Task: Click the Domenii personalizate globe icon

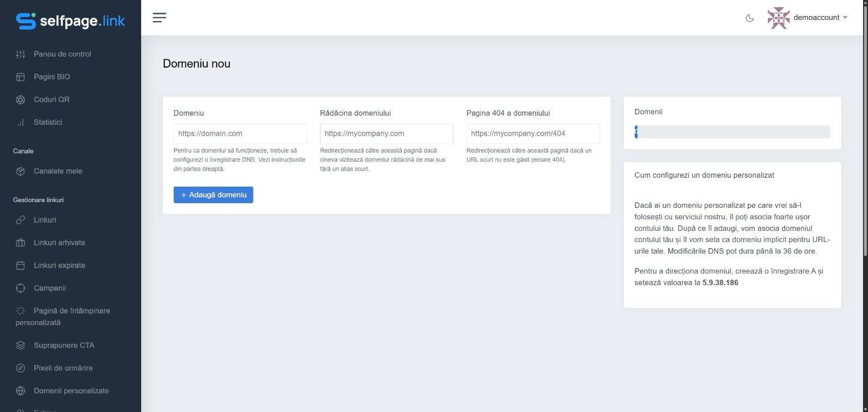Action: tap(20, 391)
